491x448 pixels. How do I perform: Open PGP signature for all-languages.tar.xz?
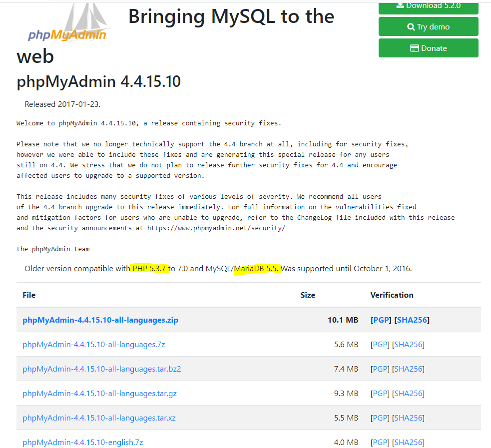[380, 418]
